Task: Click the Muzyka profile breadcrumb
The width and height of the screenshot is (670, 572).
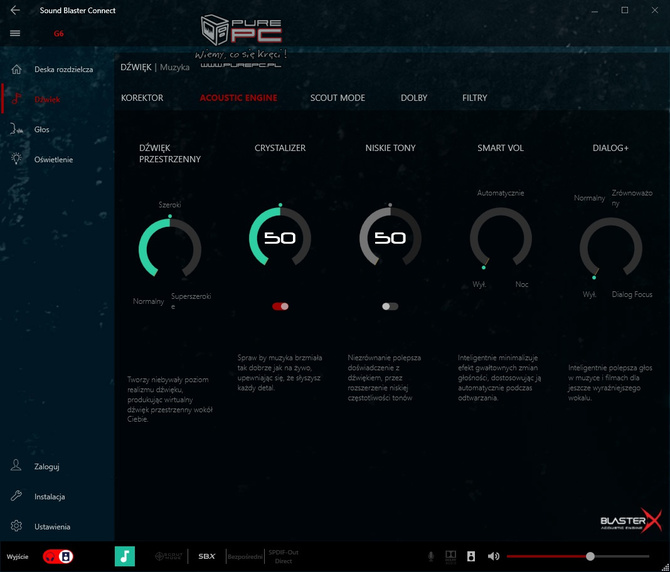Action: 175,67
